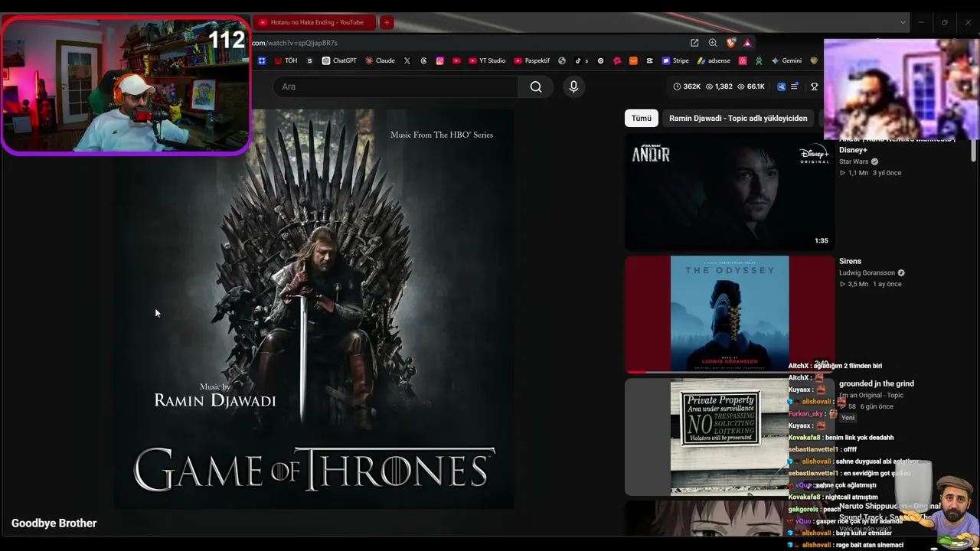The image size is (980, 551).
Task: Open the ChatGPT bookmark
Action: click(x=339, y=60)
